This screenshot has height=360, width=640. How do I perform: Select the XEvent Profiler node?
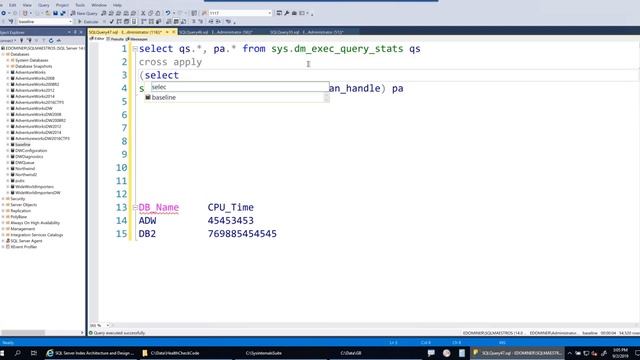click(24, 247)
